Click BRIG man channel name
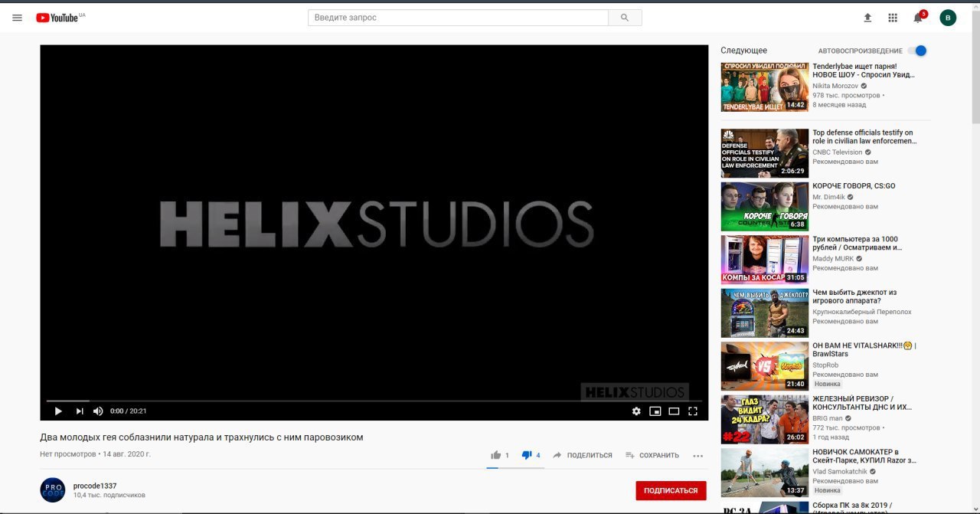Screen dimensions: 980x514 click(x=828, y=418)
